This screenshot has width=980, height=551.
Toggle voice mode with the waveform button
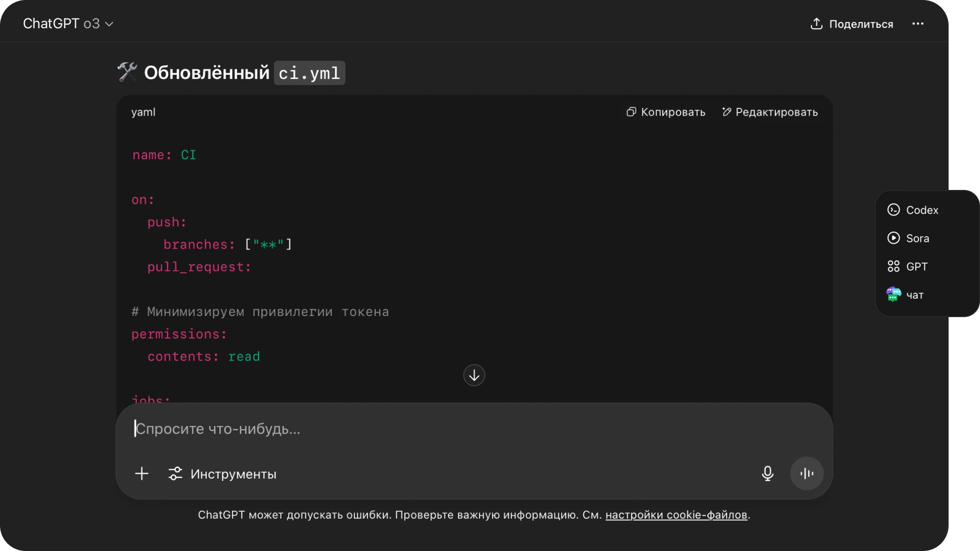click(807, 474)
